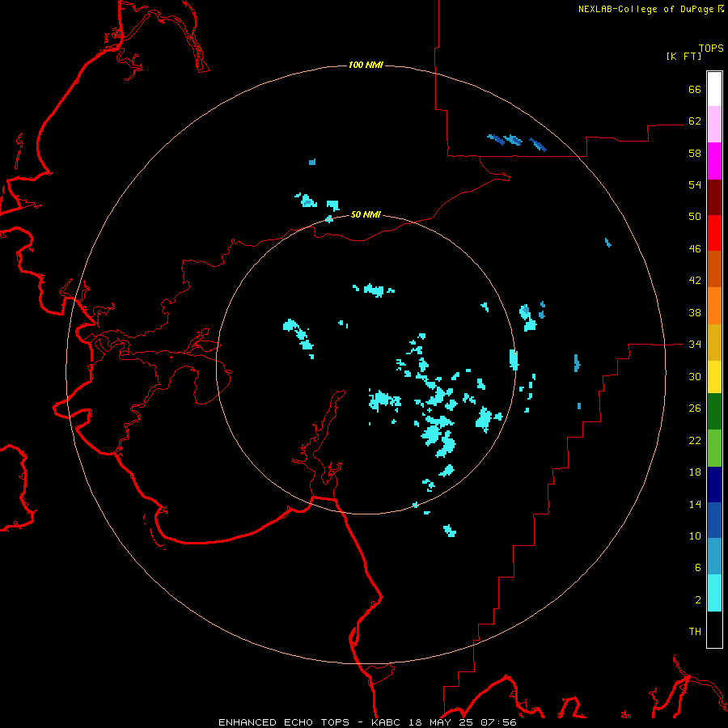Click the medium blue swatch between the 14 and 10 labels
The image size is (728, 728).
[714, 520]
